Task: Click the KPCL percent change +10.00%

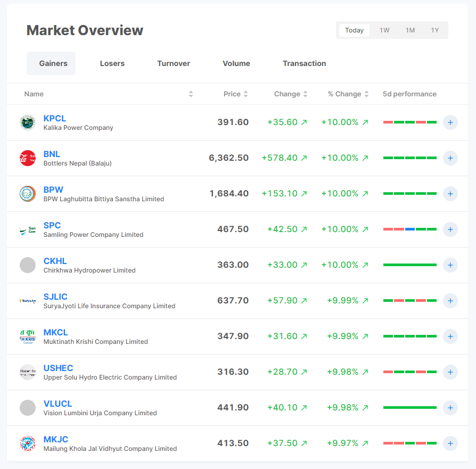Action: click(340, 122)
